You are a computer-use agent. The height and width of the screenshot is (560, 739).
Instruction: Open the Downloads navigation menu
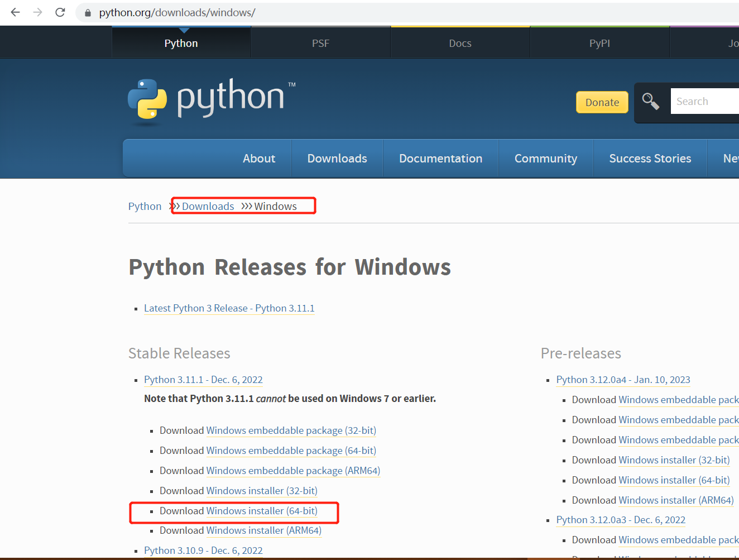click(337, 159)
